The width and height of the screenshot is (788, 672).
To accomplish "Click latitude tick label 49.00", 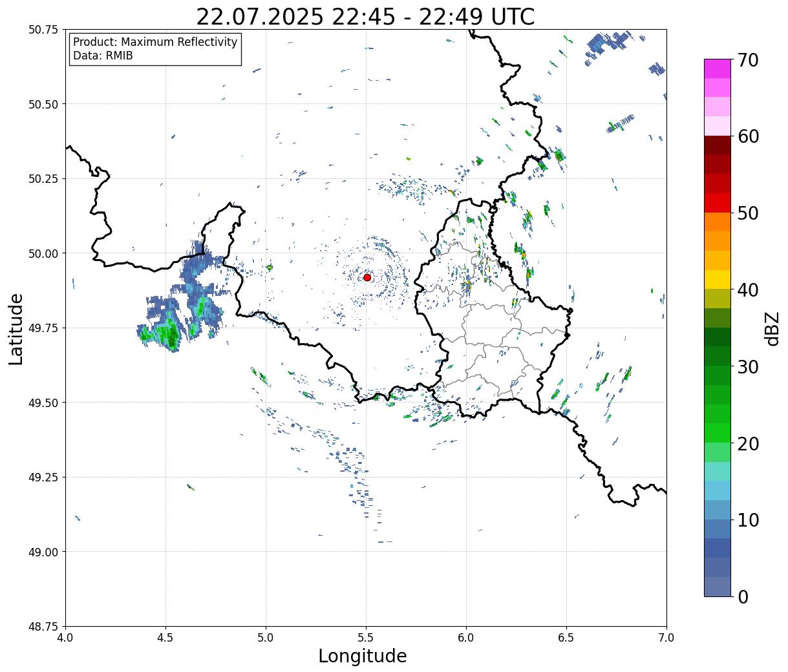I will pyautogui.click(x=44, y=552).
